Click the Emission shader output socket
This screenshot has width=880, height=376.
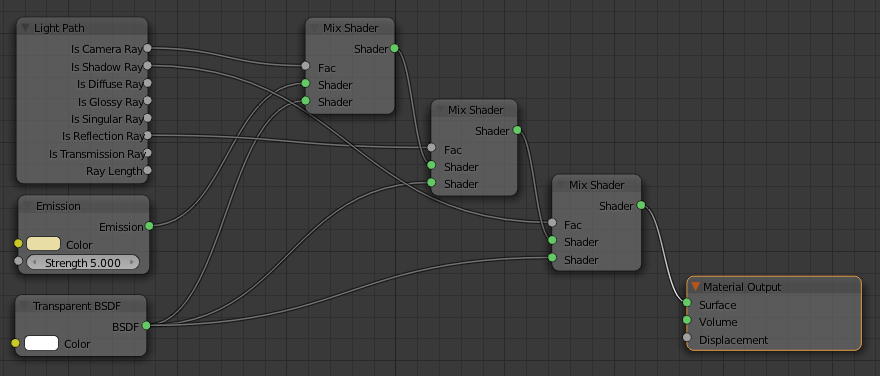[x=149, y=226]
